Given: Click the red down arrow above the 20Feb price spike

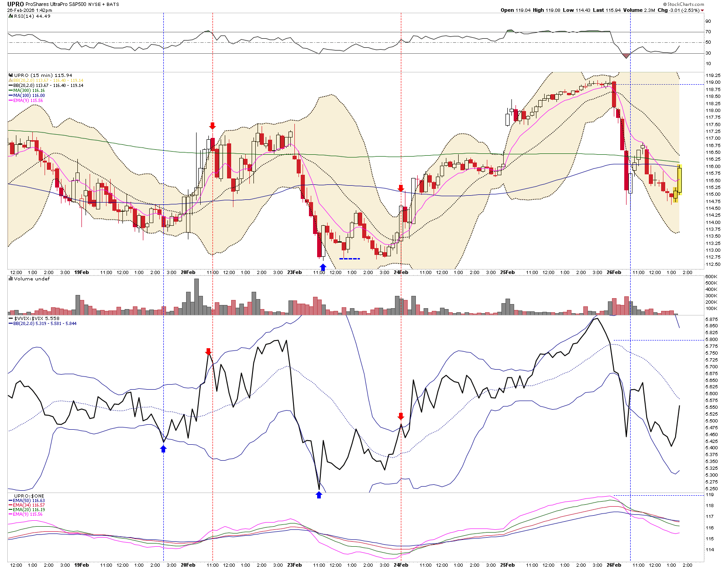Looking at the screenshot, I should point(212,126).
